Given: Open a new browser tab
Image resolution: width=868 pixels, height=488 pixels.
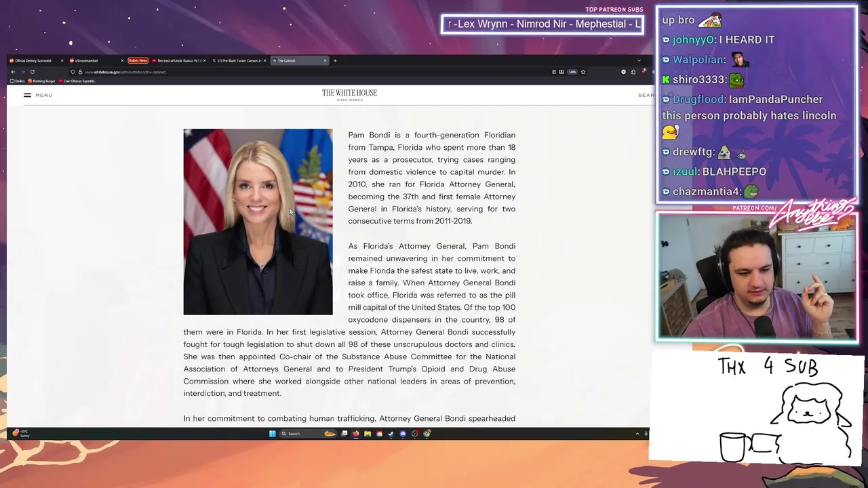Looking at the screenshot, I should click(335, 60).
